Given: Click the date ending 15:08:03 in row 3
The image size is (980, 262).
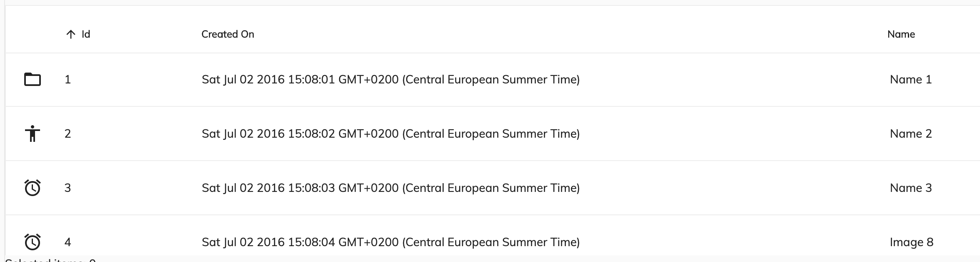Looking at the screenshot, I should coord(390,188).
